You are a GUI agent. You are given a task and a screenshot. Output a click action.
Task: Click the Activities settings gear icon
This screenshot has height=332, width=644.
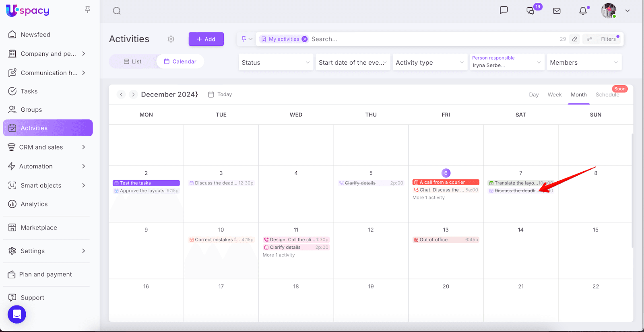point(171,39)
